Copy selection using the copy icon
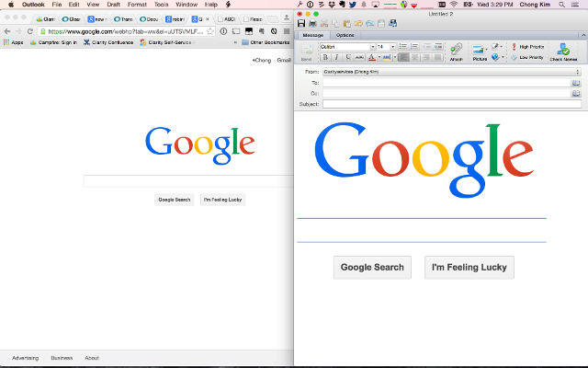This screenshot has width=588, height=368. pyautogui.click(x=335, y=23)
